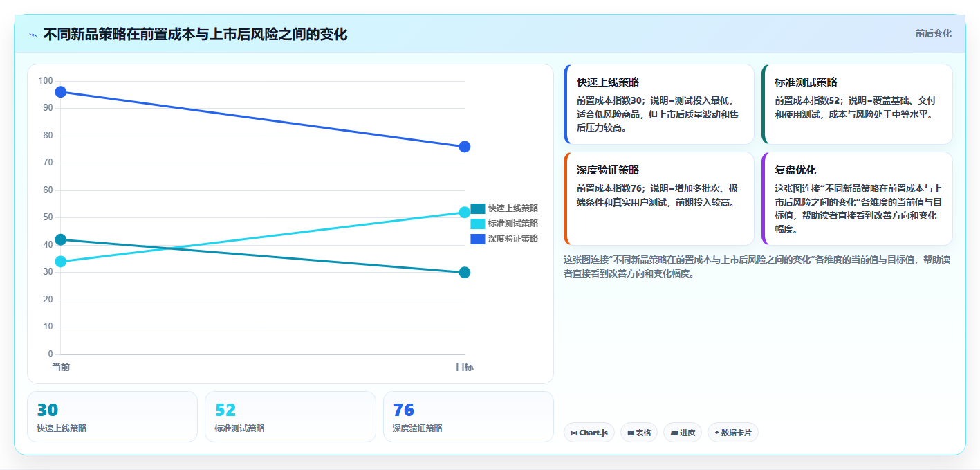This screenshot has width=980, height=470.
Task: Click the Chart.js tag chip
Action: pyautogui.click(x=589, y=433)
